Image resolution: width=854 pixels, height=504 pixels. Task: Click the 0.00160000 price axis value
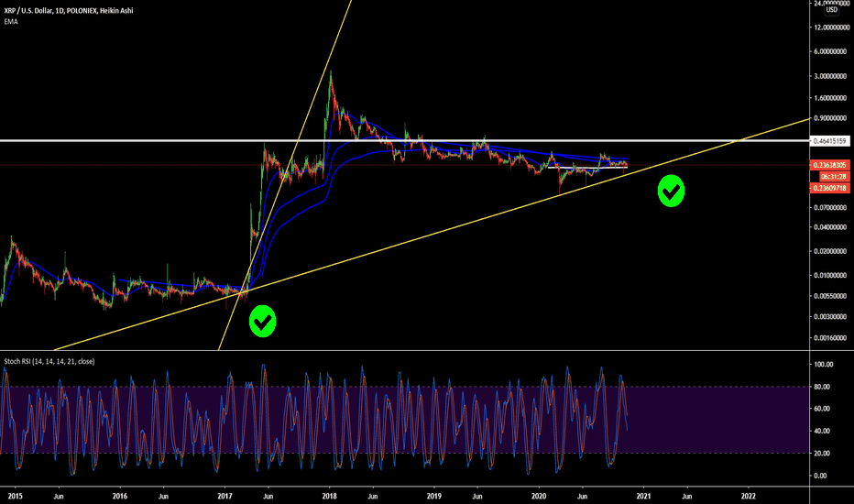[x=830, y=338]
